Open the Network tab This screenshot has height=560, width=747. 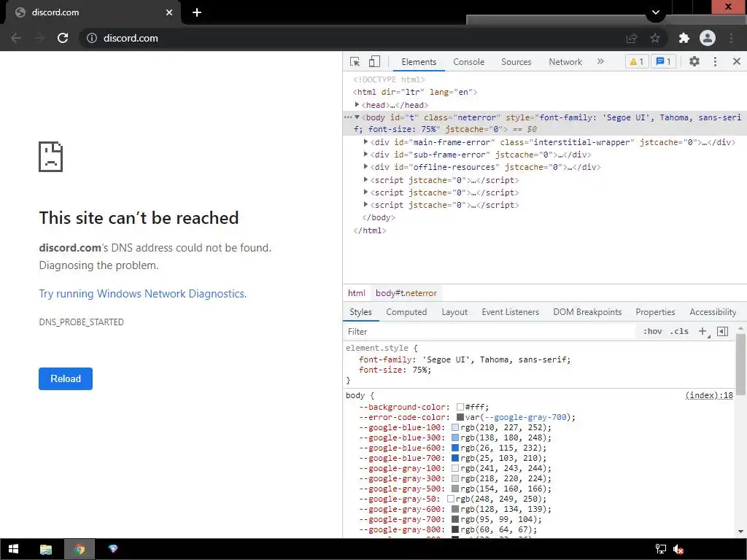pyautogui.click(x=565, y=62)
